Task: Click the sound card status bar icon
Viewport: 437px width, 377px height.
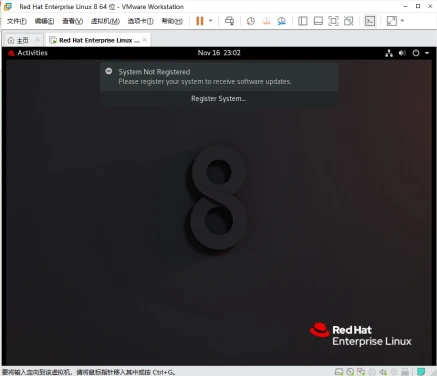Action: click(x=383, y=372)
